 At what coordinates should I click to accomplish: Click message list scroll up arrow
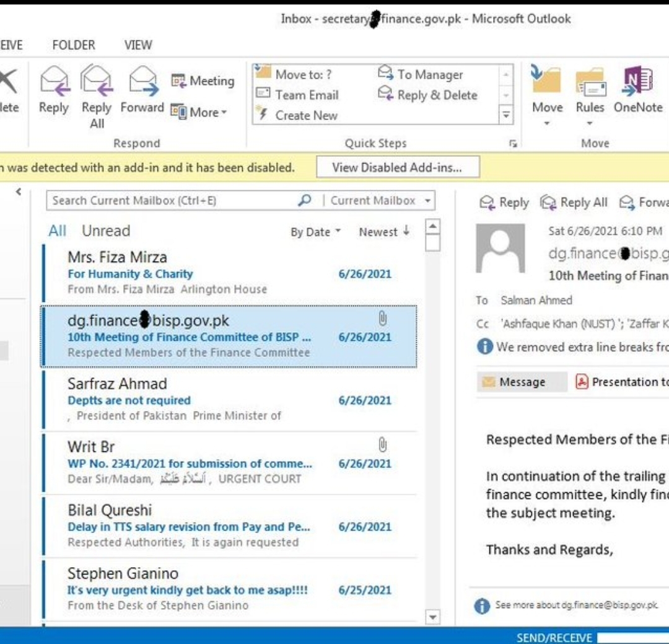coord(432,226)
